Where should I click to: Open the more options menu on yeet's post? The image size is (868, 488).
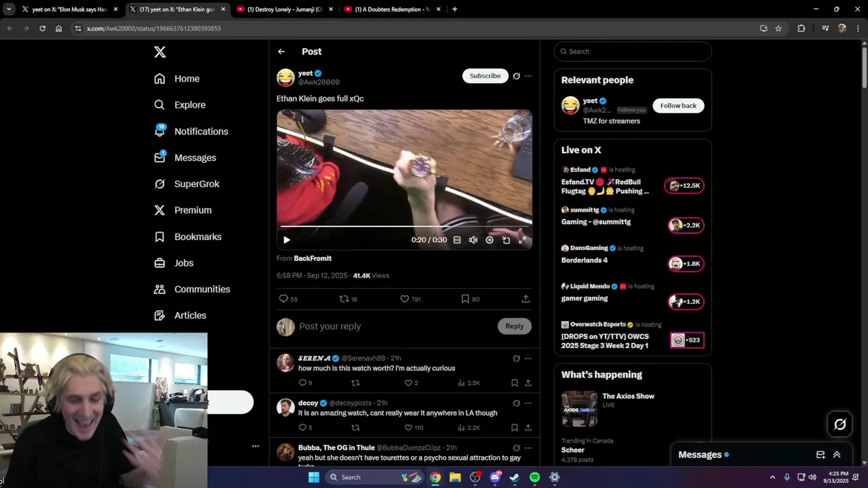tap(528, 76)
